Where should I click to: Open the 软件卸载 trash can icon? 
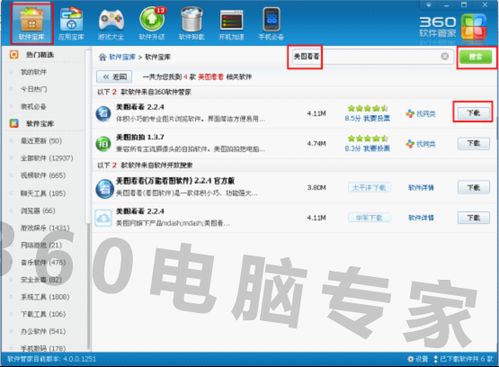[x=192, y=23]
